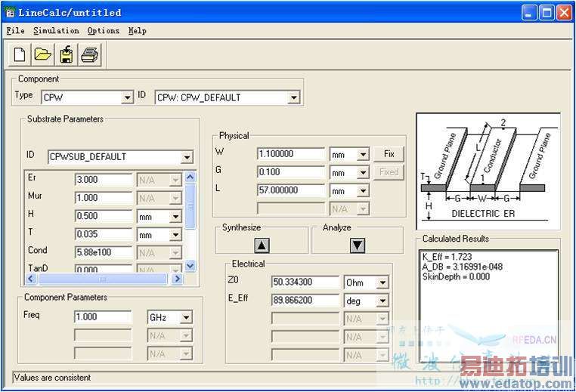Open the Simulation menu
Viewport: 576px width, 392px height.
(56, 31)
